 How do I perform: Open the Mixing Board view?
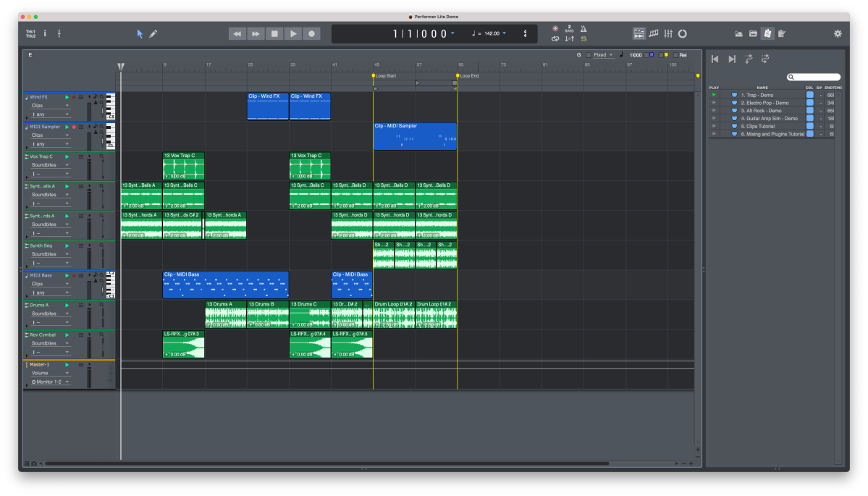coord(668,34)
